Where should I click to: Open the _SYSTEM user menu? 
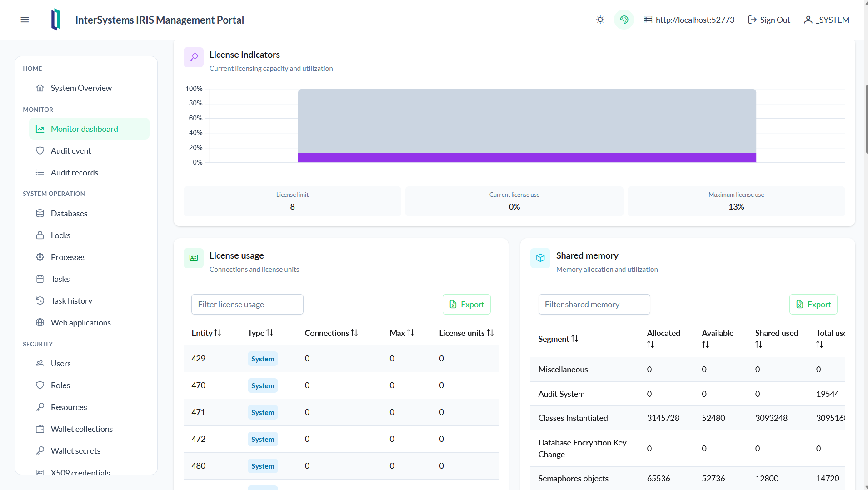point(827,20)
